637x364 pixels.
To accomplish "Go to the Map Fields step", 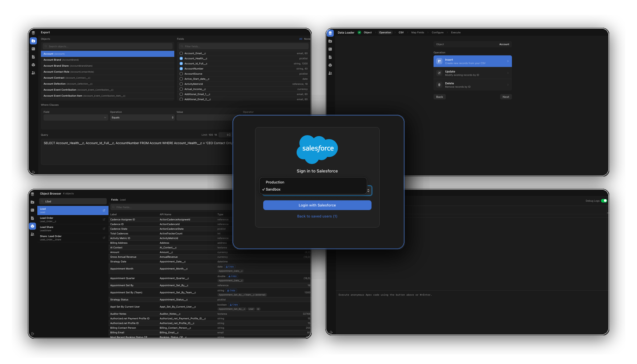I will (418, 32).
